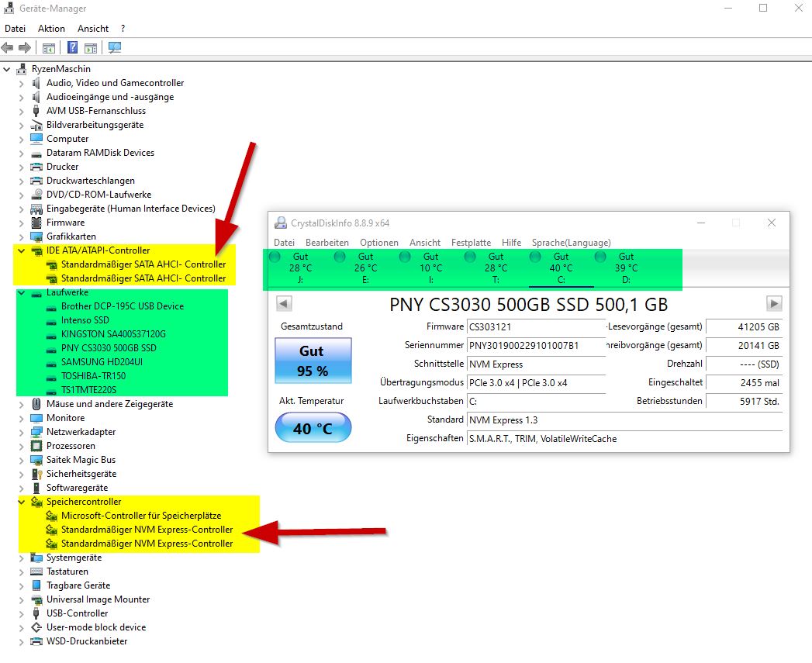The image size is (812, 663).
Task: Click the Drucker printer icon
Action: [36, 167]
